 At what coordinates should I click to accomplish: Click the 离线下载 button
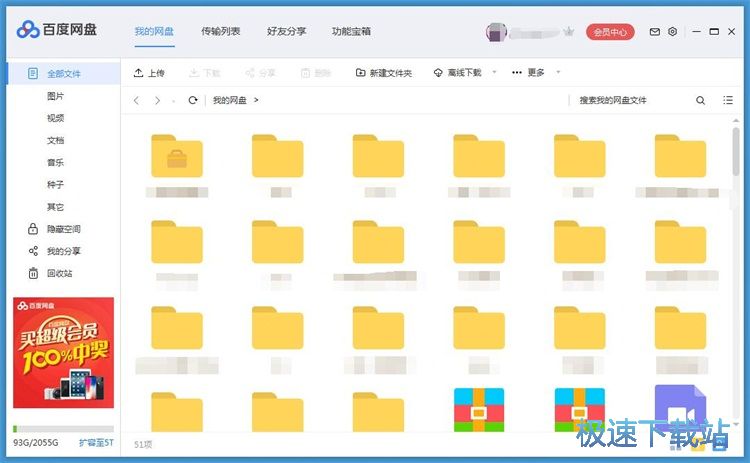457,73
